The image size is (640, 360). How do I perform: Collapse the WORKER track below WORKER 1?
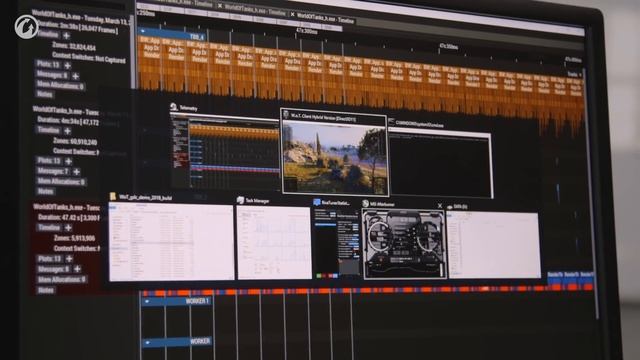tap(148, 342)
